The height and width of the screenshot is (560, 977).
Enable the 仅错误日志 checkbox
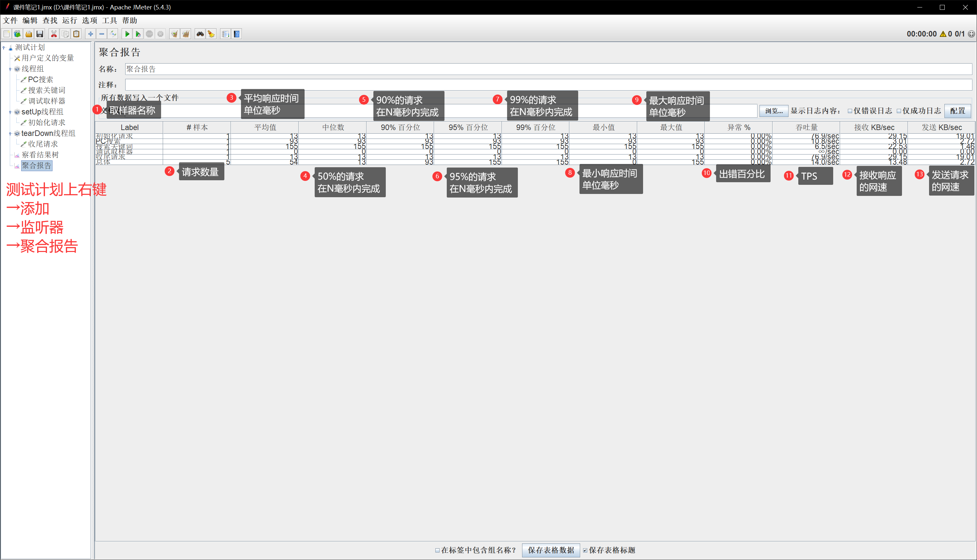[x=850, y=111]
